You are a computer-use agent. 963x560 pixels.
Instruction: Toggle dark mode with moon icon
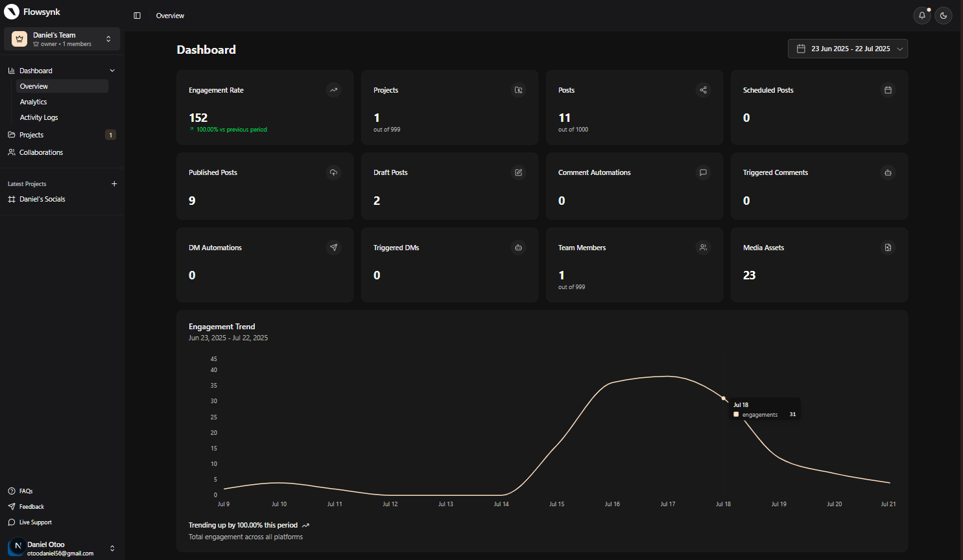(x=944, y=16)
